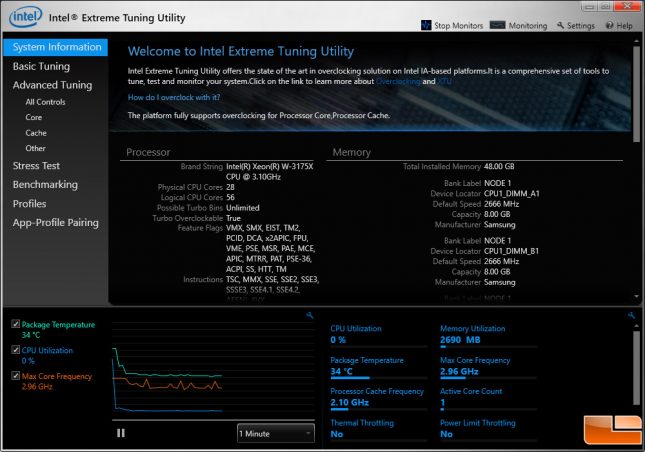Click the Memory section heading

tap(351, 152)
